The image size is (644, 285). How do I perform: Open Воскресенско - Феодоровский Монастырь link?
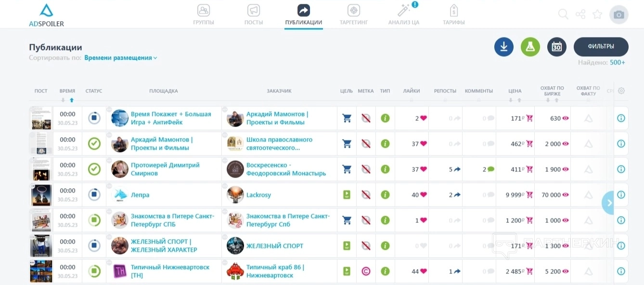pyautogui.click(x=286, y=169)
